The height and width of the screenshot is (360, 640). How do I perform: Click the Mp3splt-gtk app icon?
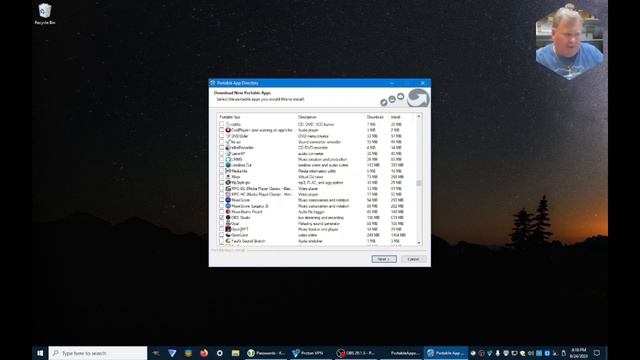tap(228, 182)
